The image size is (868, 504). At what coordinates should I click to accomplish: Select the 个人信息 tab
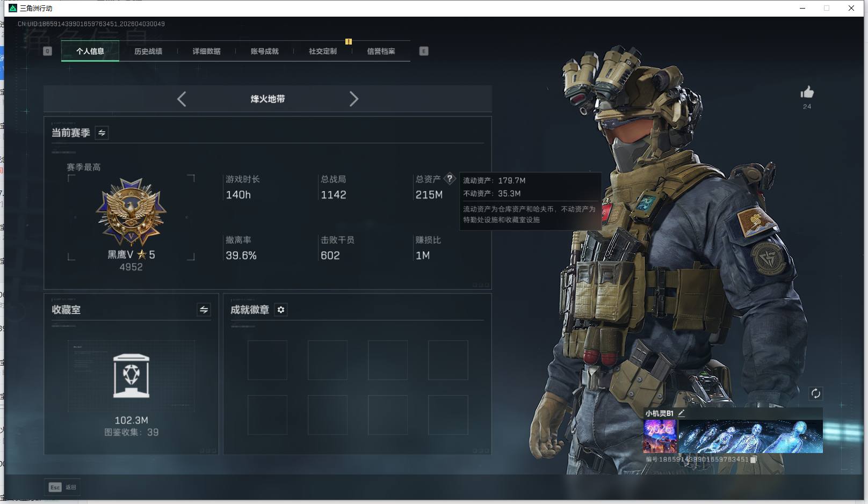tap(90, 52)
